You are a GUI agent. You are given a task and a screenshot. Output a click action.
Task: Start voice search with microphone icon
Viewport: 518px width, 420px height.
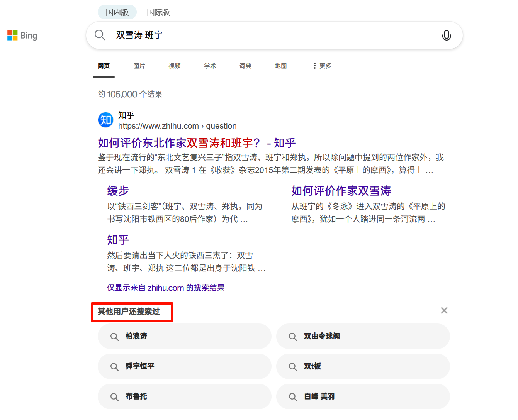[446, 35]
